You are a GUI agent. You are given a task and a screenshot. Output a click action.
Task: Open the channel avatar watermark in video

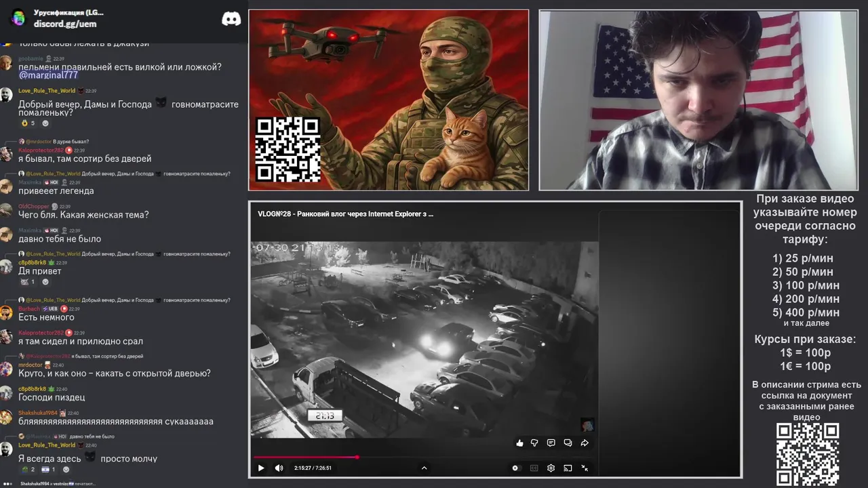click(587, 425)
